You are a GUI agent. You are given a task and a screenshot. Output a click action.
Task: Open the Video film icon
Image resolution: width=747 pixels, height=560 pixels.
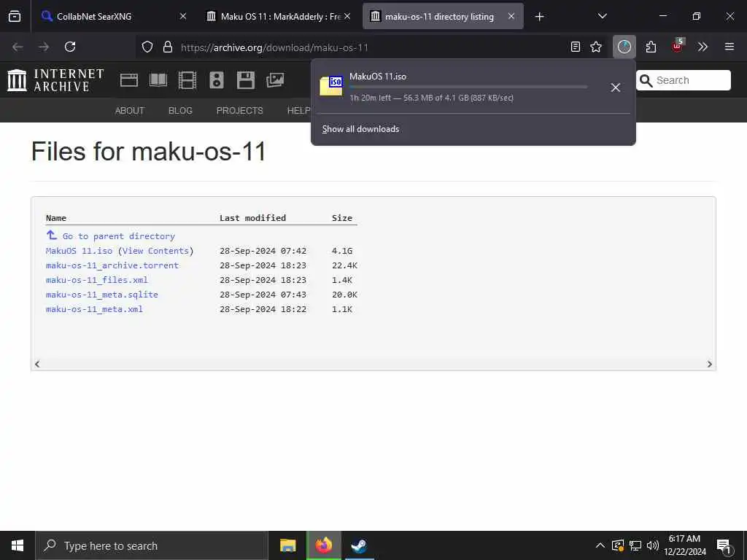(x=187, y=80)
